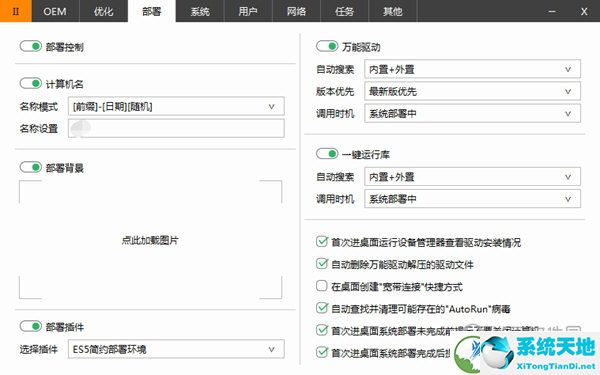Open the 任务 tab
Viewport: 600px width, 375px height.
point(344,11)
